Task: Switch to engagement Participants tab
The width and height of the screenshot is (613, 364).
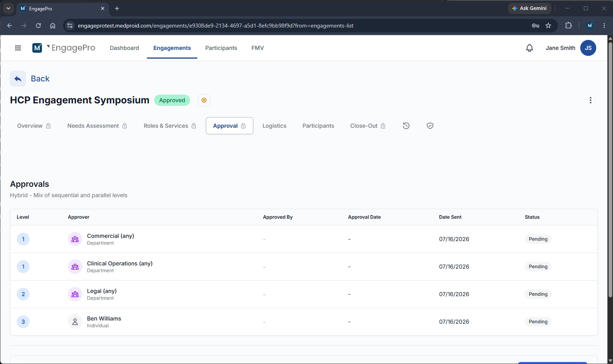Action: click(318, 126)
